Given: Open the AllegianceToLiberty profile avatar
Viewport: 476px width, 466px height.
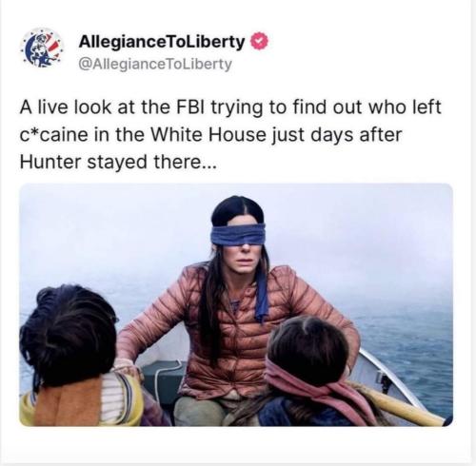Looking at the screenshot, I should tap(42, 48).
